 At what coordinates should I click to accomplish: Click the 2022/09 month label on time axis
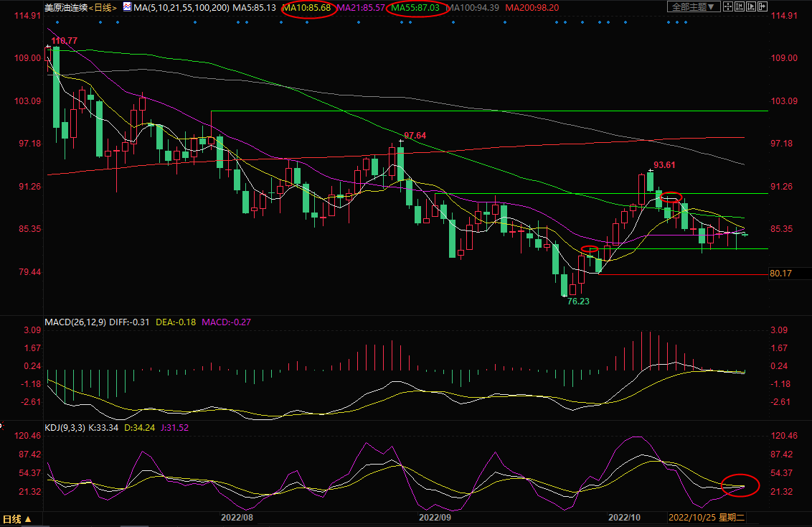(x=435, y=517)
